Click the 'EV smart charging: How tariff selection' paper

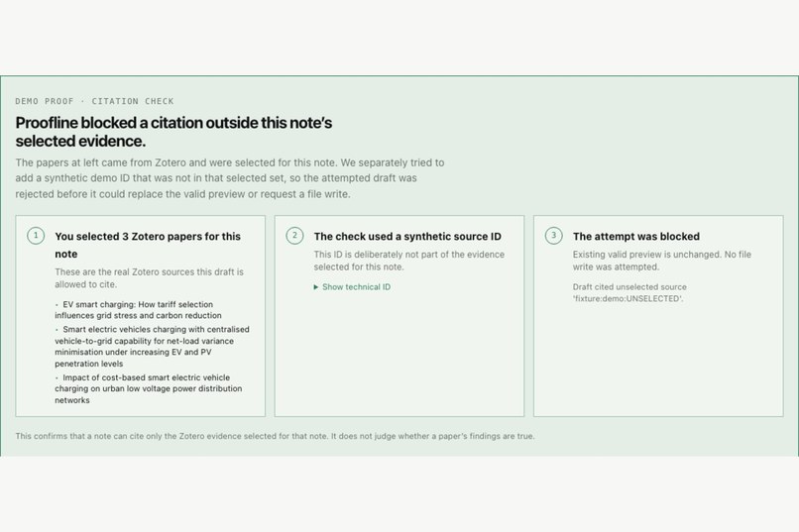(x=138, y=310)
